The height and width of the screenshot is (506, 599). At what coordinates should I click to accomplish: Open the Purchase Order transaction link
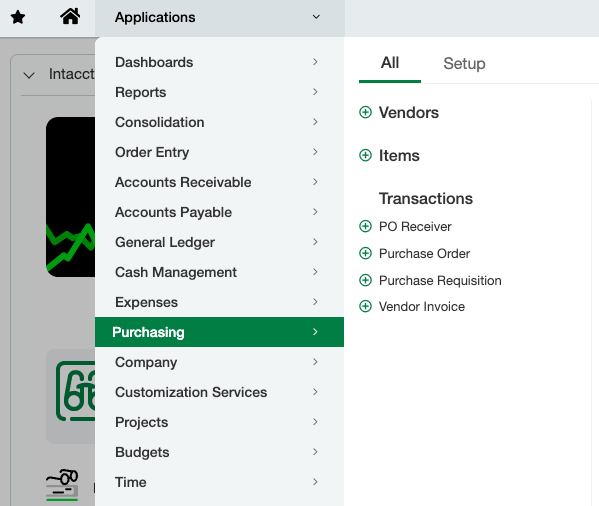pyautogui.click(x=424, y=254)
